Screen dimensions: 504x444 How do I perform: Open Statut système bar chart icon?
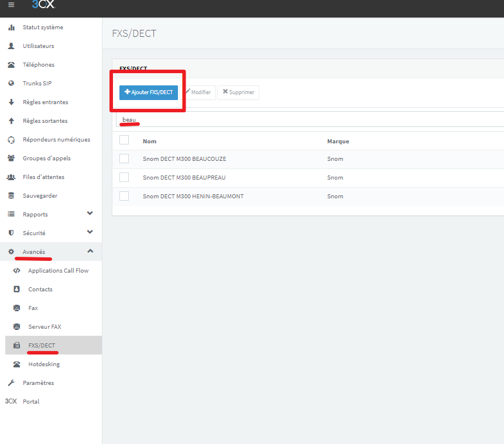point(11,27)
